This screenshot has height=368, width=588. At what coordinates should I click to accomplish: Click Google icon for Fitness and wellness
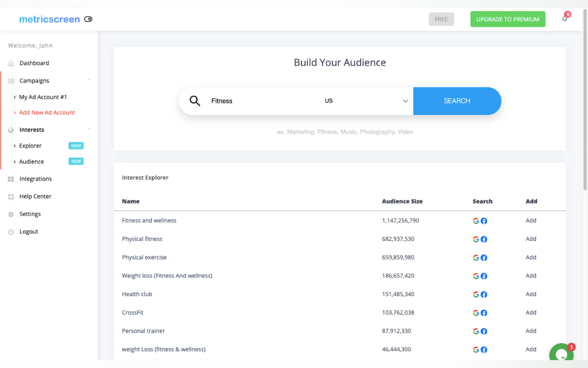[476, 221]
